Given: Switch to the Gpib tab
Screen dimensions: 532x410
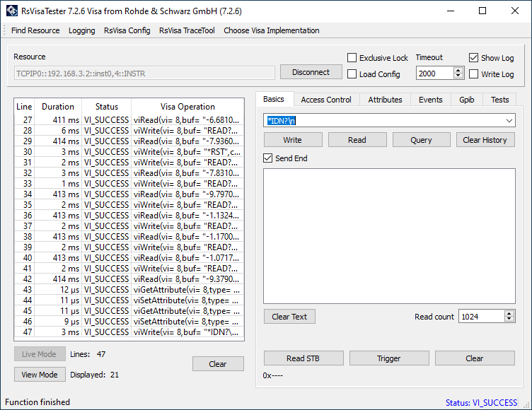Looking at the screenshot, I should [x=466, y=100].
